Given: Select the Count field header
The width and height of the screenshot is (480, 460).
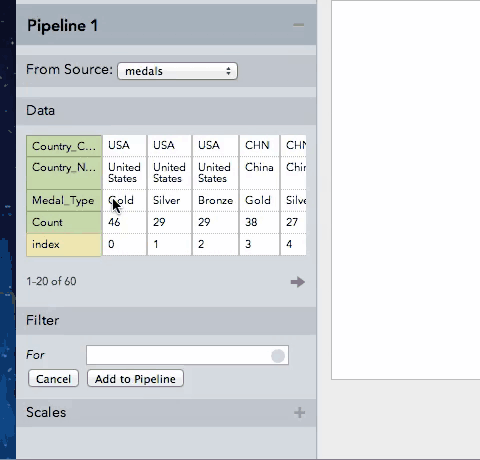Looking at the screenshot, I should [x=64, y=222].
